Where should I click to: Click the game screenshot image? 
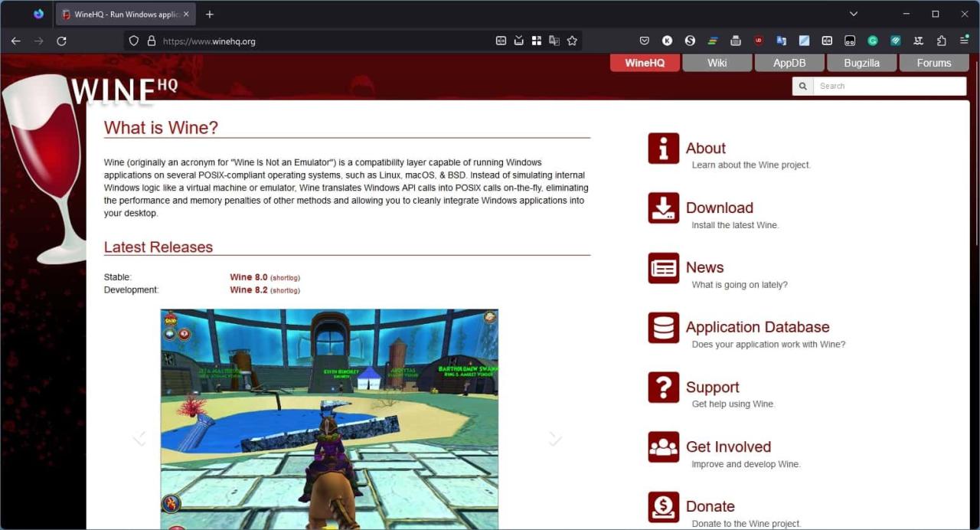(329, 419)
